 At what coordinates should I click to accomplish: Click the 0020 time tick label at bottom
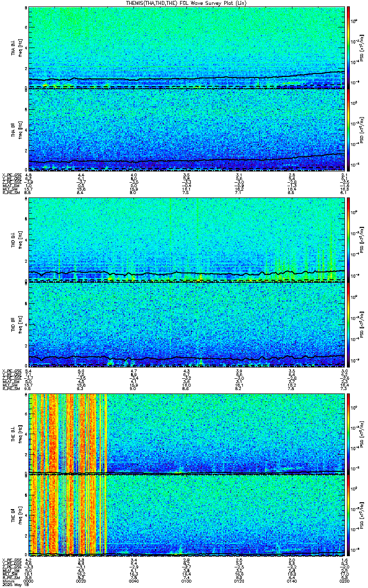tap(81, 582)
